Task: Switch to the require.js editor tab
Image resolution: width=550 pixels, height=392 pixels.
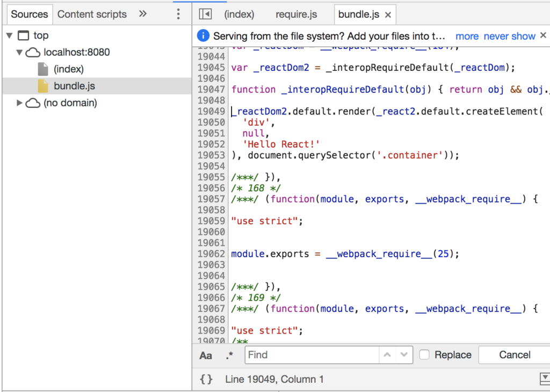Action: click(x=296, y=14)
